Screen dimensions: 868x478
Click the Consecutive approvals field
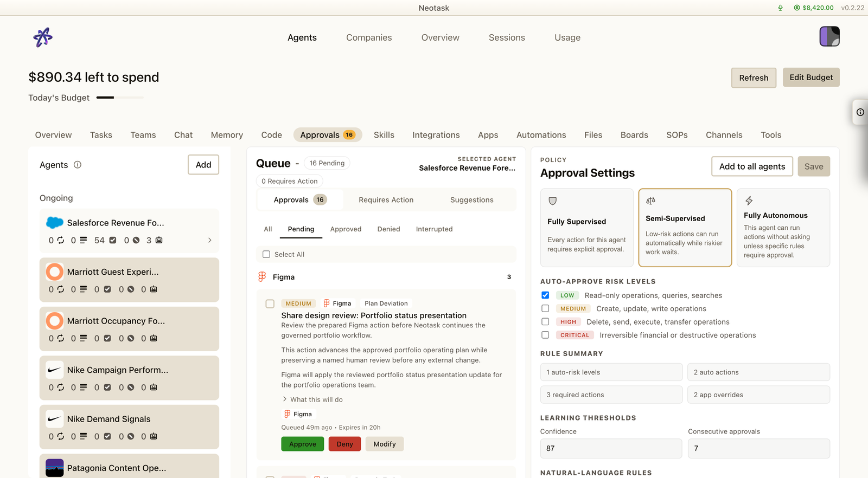[759, 448]
